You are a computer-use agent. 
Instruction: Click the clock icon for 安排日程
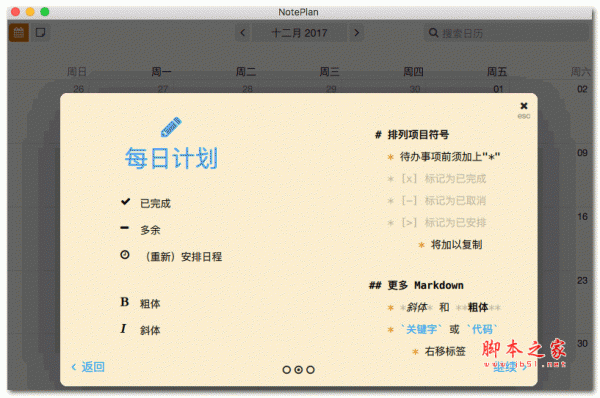(125, 254)
